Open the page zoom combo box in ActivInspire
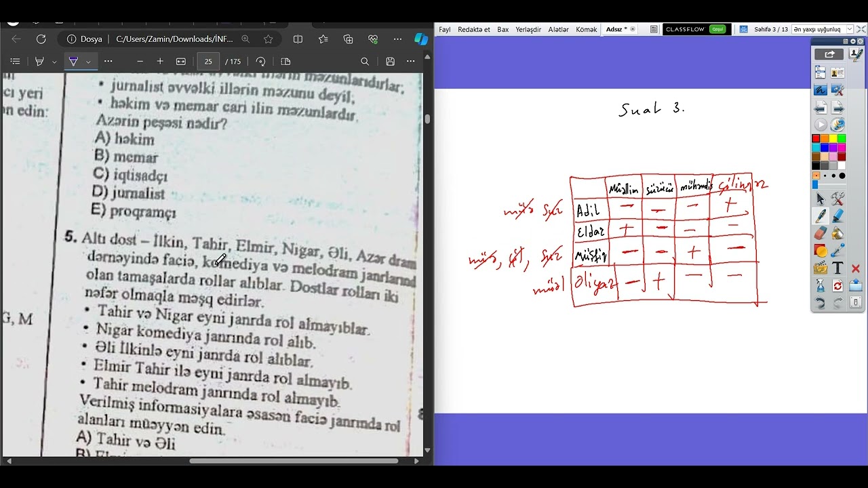This screenshot has height=488, width=868. tap(822, 29)
